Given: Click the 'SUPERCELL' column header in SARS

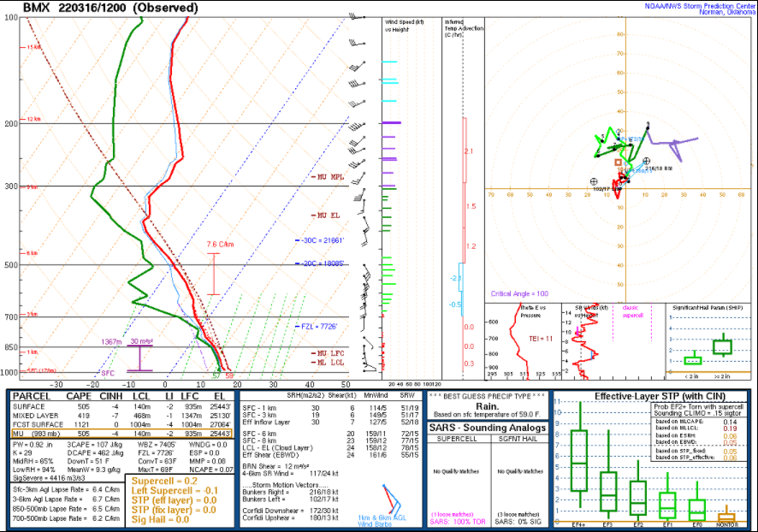Looking at the screenshot, I should [x=457, y=439].
